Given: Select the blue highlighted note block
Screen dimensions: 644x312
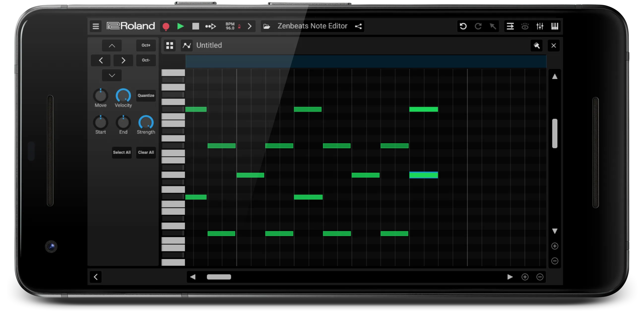Looking at the screenshot, I should [423, 175].
